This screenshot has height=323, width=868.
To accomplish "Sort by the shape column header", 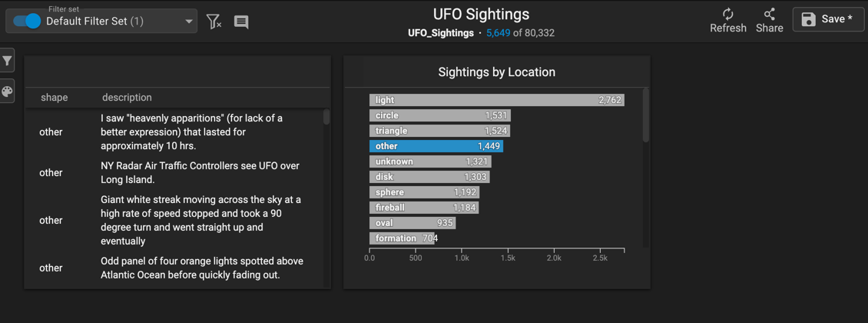I will coord(55,98).
